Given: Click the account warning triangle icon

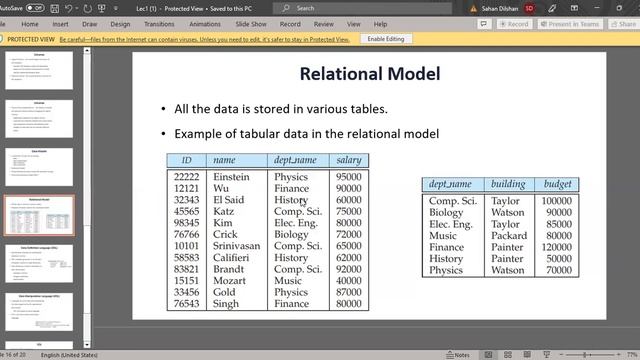Looking at the screenshot, I should click(x=473, y=9).
